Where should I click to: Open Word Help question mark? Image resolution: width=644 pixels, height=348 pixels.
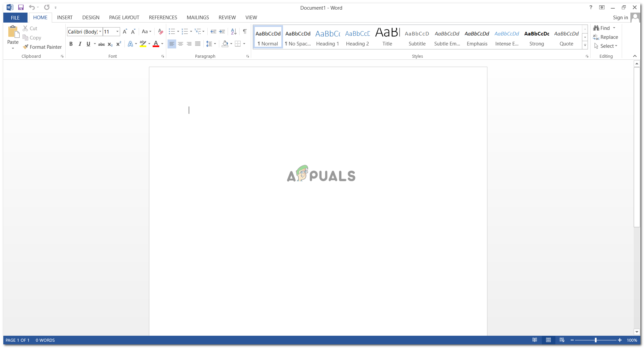591,7
